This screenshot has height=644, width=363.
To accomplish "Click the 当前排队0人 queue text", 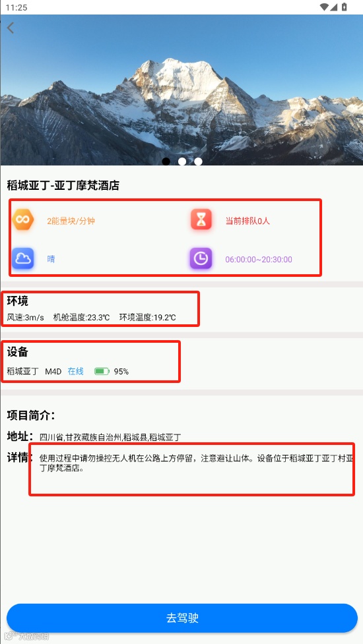I will coord(247,221).
